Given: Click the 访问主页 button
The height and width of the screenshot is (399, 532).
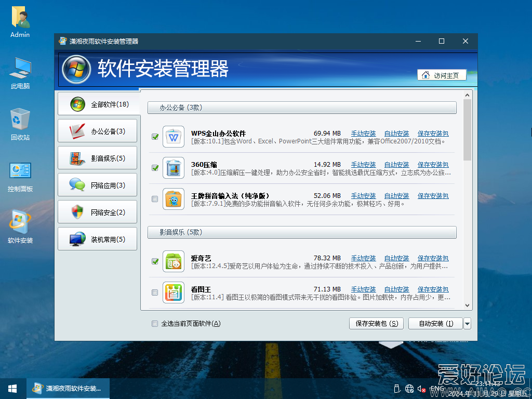Looking at the screenshot, I should coord(442,75).
